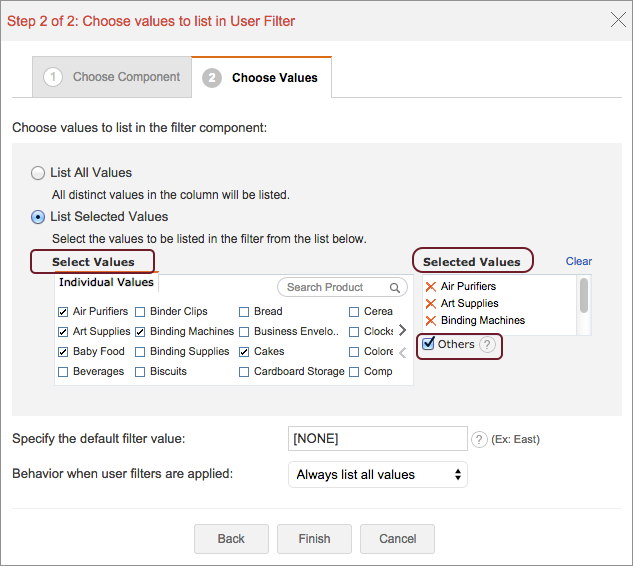This screenshot has width=633, height=566.
Task: Select the List All Values radio button
Action: pyautogui.click(x=38, y=172)
